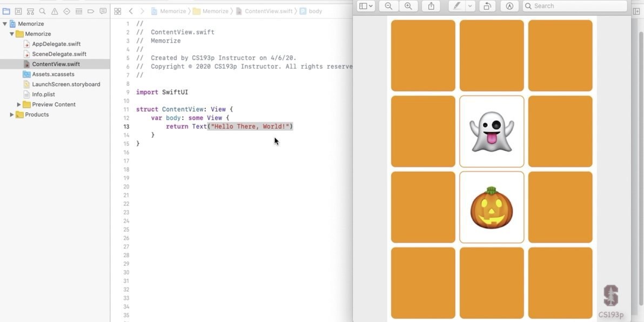
Task: Click "var body: some View {" line
Action: [x=190, y=118]
